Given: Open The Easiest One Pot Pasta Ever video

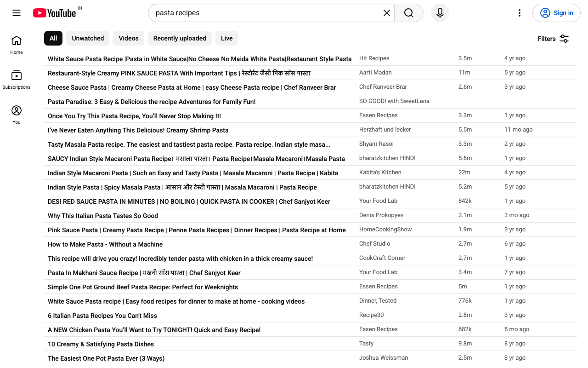Looking at the screenshot, I should point(106,358).
